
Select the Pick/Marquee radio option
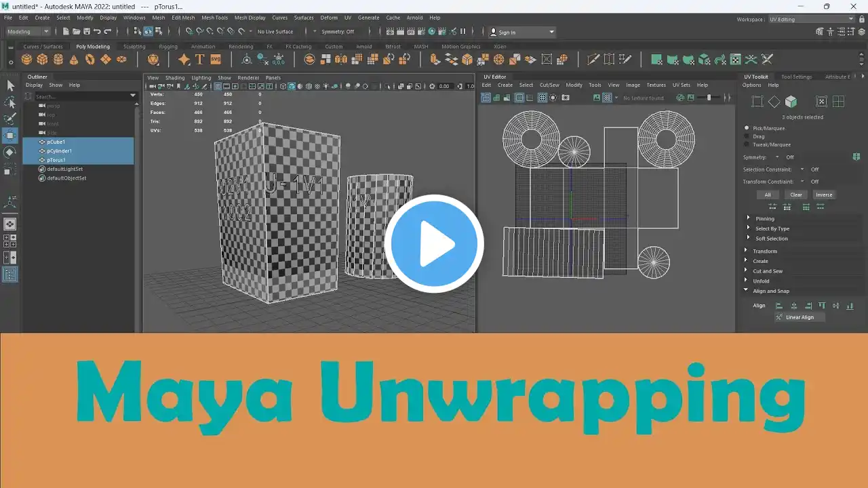tap(747, 128)
